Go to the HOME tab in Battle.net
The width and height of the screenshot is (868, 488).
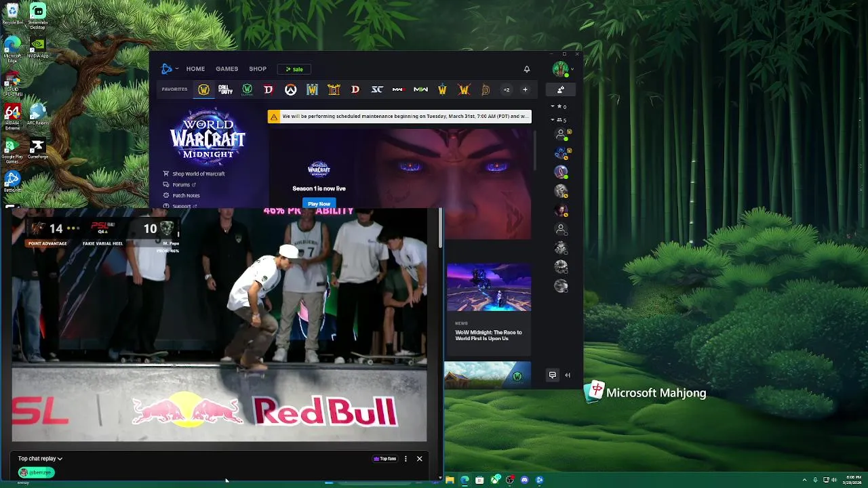tap(195, 68)
